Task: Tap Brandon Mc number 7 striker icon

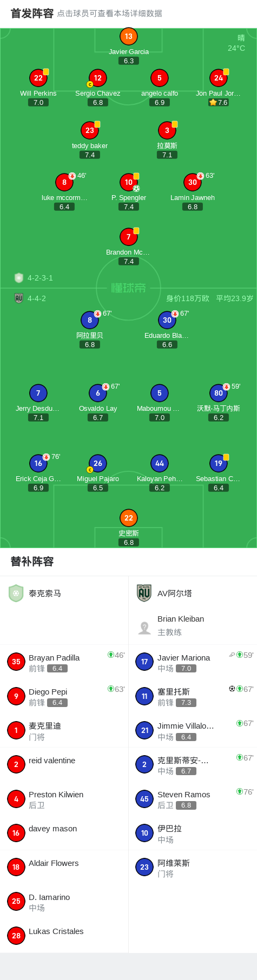Action: coord(128,237)
